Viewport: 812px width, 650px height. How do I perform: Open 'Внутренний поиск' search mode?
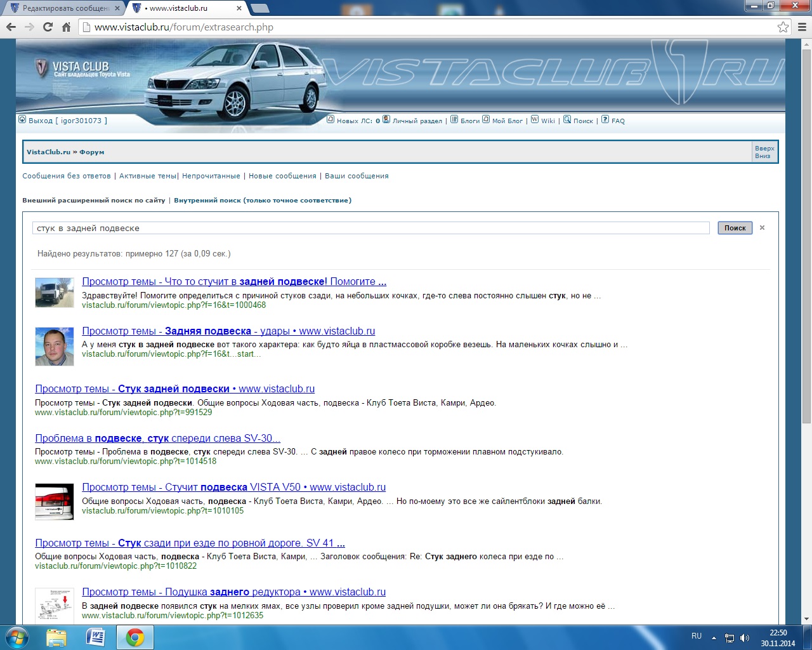click(262, 200)
